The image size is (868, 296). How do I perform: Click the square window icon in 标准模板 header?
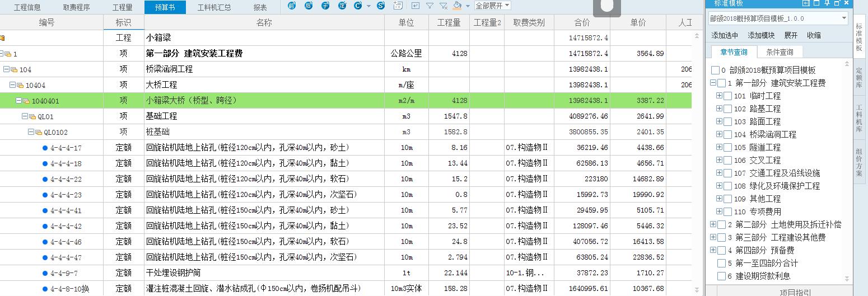click(817, 3)
